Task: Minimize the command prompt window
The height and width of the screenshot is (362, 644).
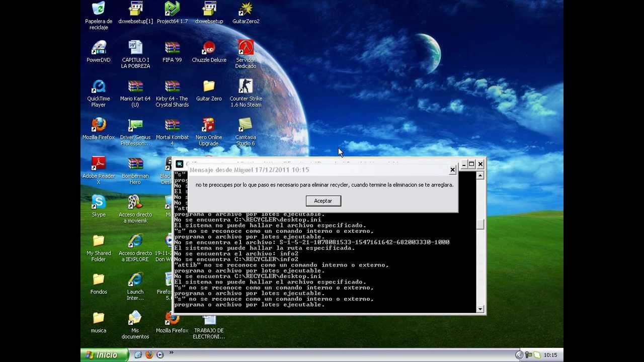Action: click(463, 164)
